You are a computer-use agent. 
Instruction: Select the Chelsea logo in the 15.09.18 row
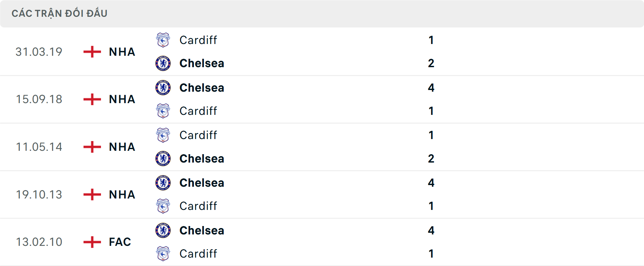(163, 88)
